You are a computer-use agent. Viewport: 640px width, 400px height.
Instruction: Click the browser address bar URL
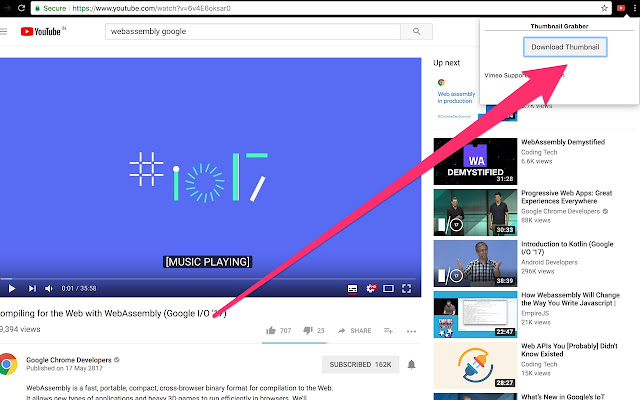click(151, 8)
